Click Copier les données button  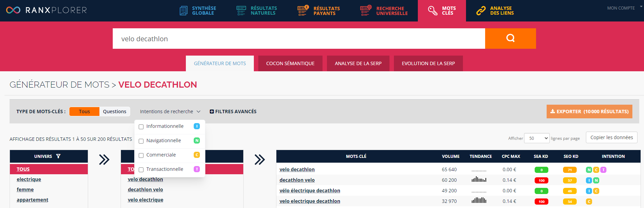(612, 137)
